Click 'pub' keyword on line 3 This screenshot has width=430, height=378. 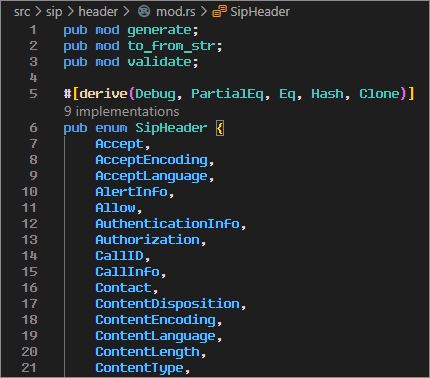(x=75, y=62)
